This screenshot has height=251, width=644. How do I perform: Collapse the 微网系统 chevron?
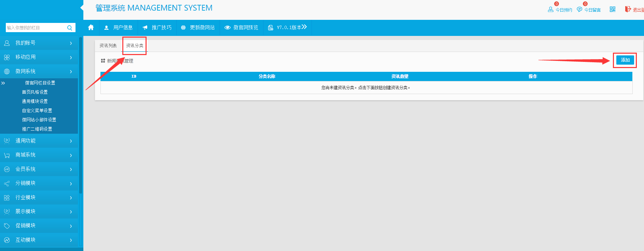[x=71, y=71]
